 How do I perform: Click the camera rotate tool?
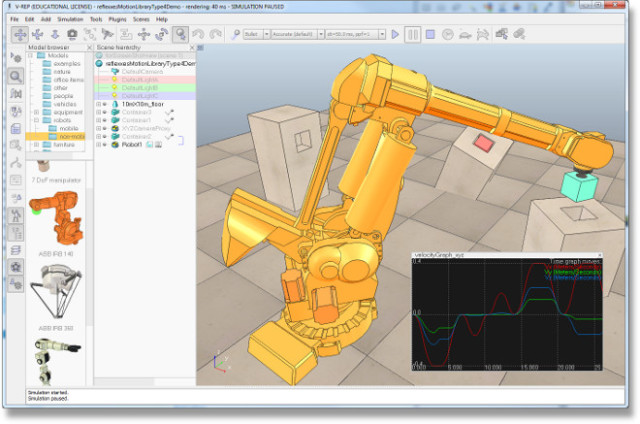point(37,33)
